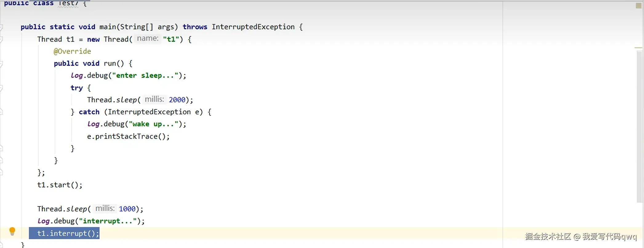644x248 pixels.
Task: Collapse the anonymous Thread t1 fold region
Action: click(x=1, y=39)
